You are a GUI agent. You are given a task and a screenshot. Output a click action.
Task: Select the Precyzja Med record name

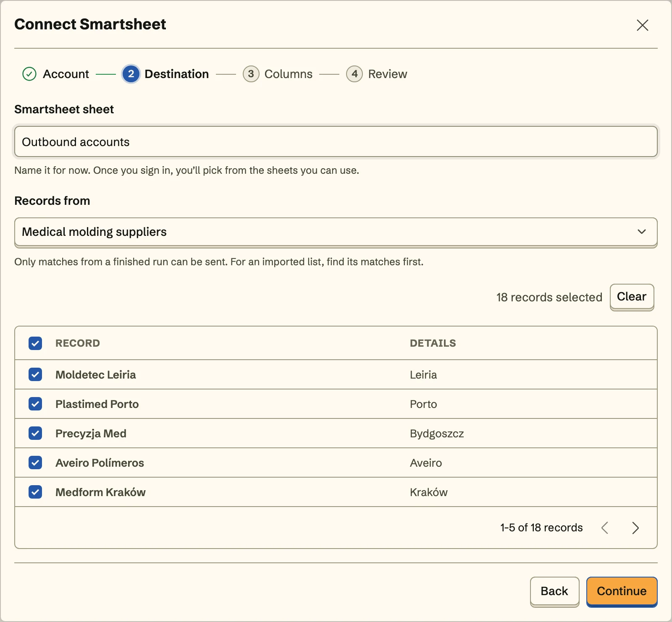coord(91,434)
